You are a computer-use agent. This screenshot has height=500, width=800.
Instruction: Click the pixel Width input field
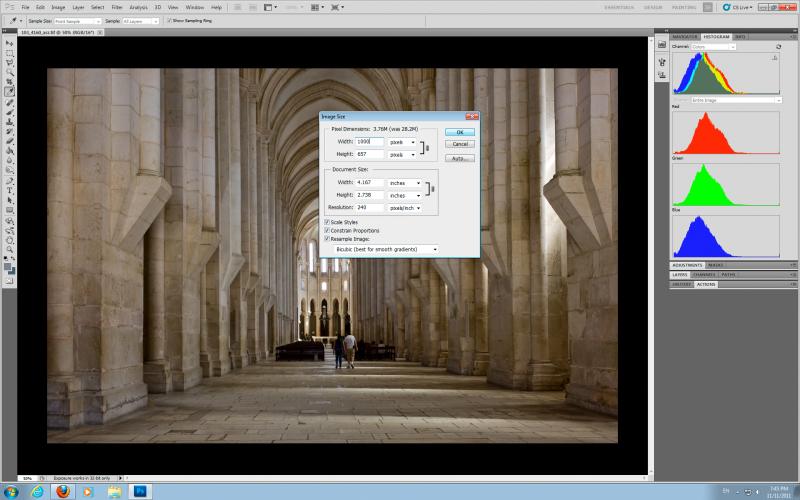370,142
